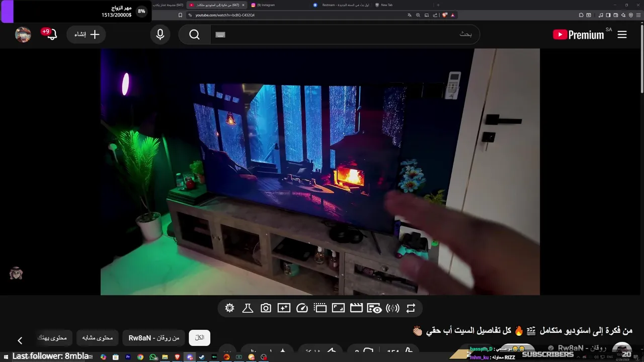This screenshot has height=362, width=644.
Task: Click the flask experiments icon
Action: pyautogui.click(x=248, y=308)
